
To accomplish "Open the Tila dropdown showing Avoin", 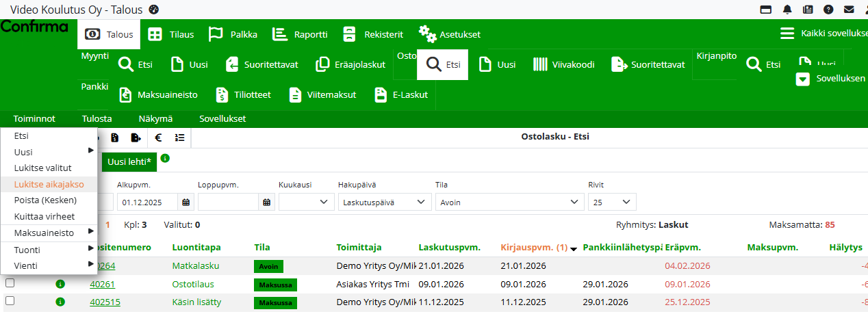I will click(x=509, y=202).
